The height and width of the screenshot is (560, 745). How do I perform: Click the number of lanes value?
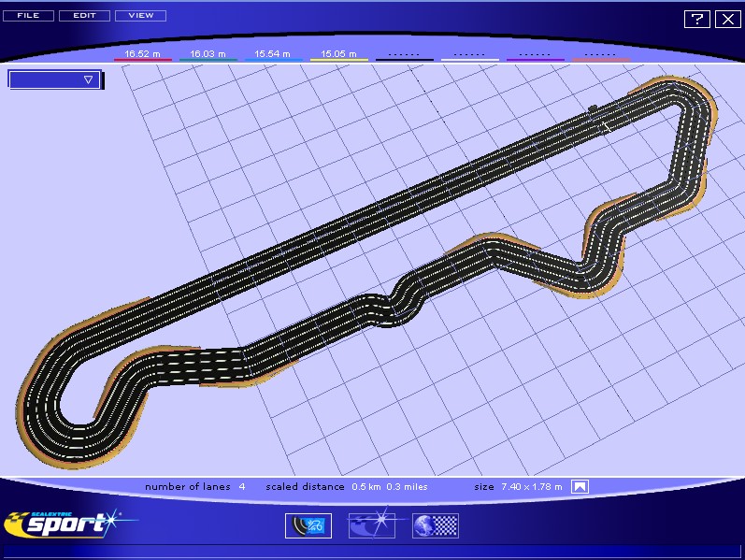[241, 487]
